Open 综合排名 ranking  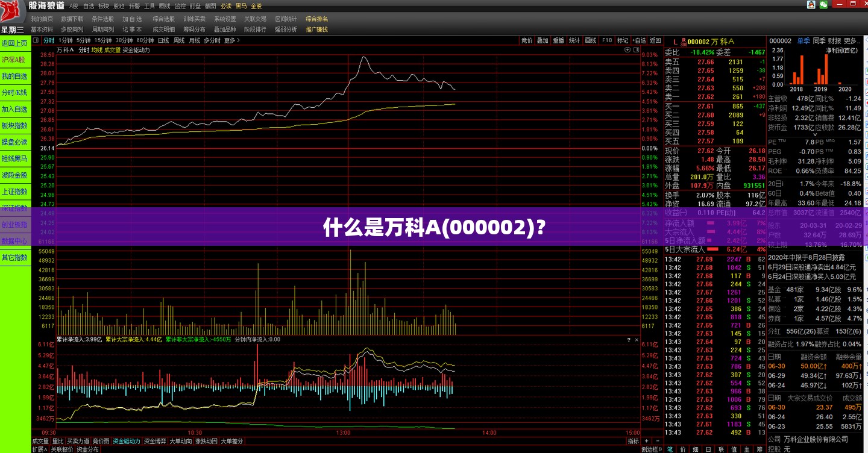[316, 19]
